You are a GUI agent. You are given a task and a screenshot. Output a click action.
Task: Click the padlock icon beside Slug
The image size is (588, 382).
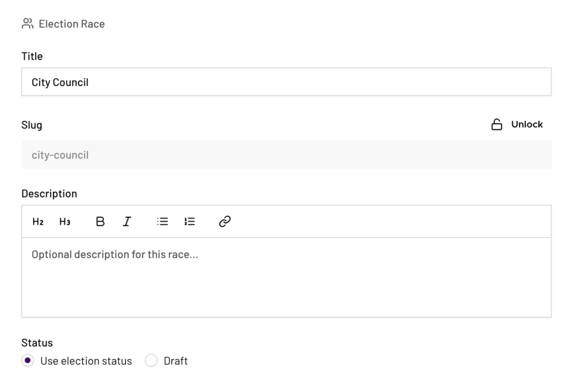(x=497, y=125)
